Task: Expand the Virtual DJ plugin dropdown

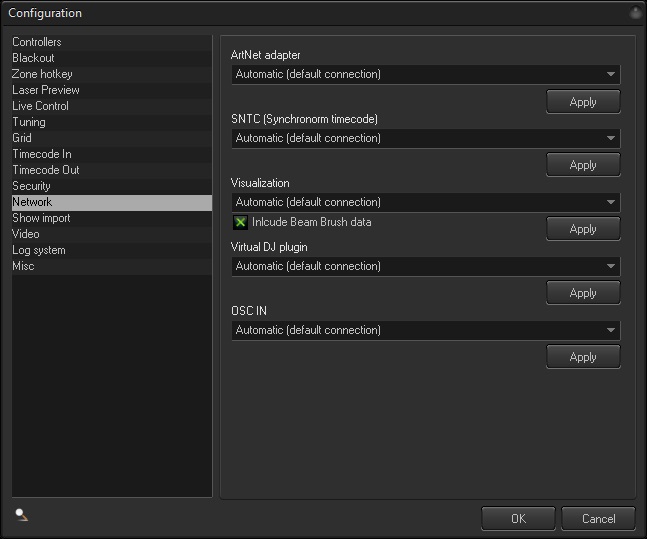Action: tap(425, 266)
